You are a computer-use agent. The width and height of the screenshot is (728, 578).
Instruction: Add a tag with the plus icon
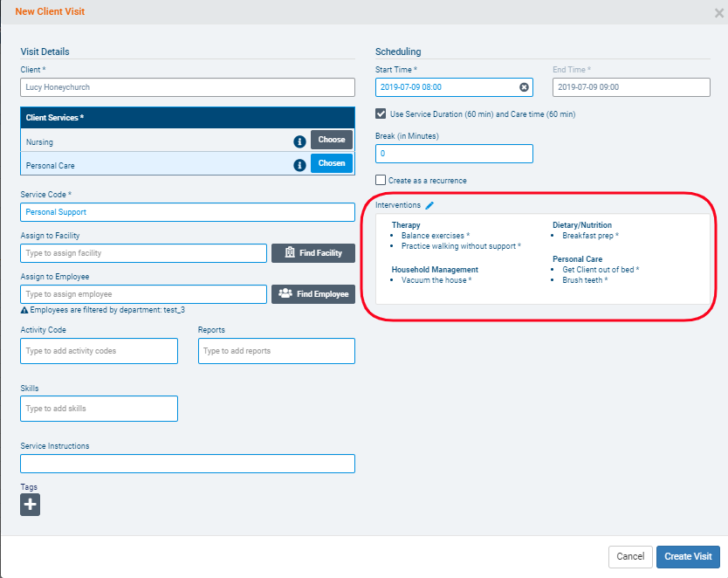click(x=31, y=505)
